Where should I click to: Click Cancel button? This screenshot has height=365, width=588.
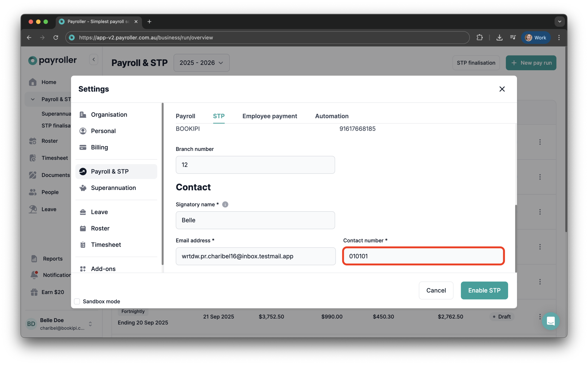point(436,290)
